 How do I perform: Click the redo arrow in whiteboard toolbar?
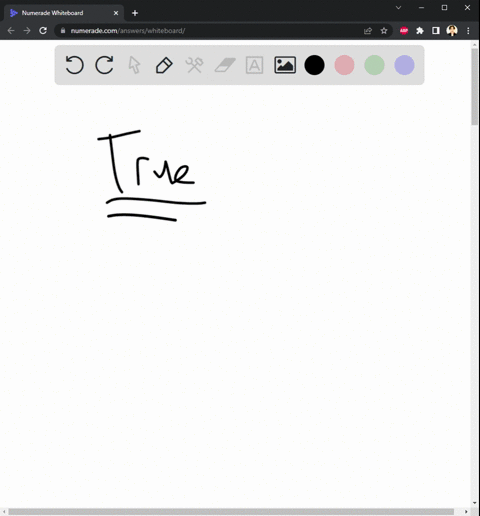pos(104,65)
